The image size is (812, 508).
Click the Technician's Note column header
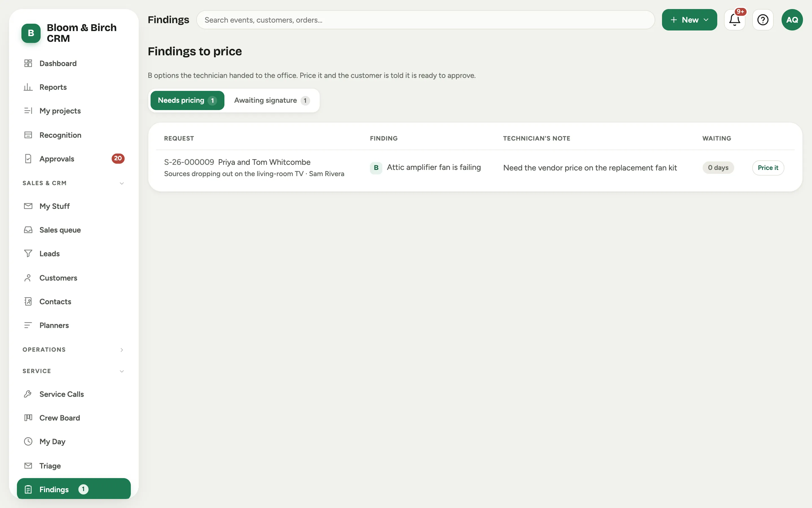537,138
